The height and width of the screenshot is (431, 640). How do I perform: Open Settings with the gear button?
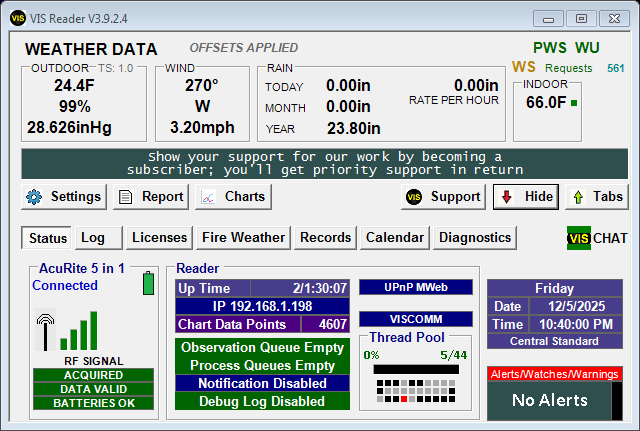64,197
